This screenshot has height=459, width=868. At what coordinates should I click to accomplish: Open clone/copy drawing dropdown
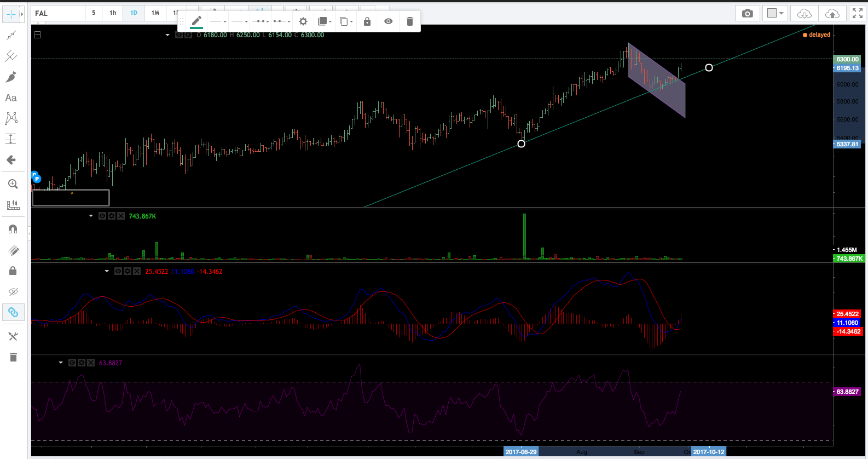click(346, 21)
